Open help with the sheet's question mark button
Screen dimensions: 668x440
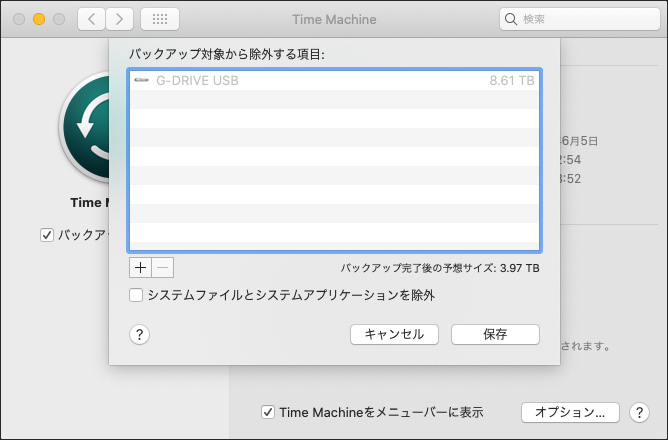139,334
